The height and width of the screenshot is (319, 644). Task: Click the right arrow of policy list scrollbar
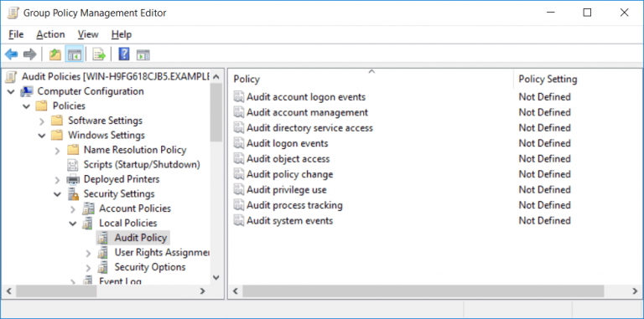tap(634, 291)
